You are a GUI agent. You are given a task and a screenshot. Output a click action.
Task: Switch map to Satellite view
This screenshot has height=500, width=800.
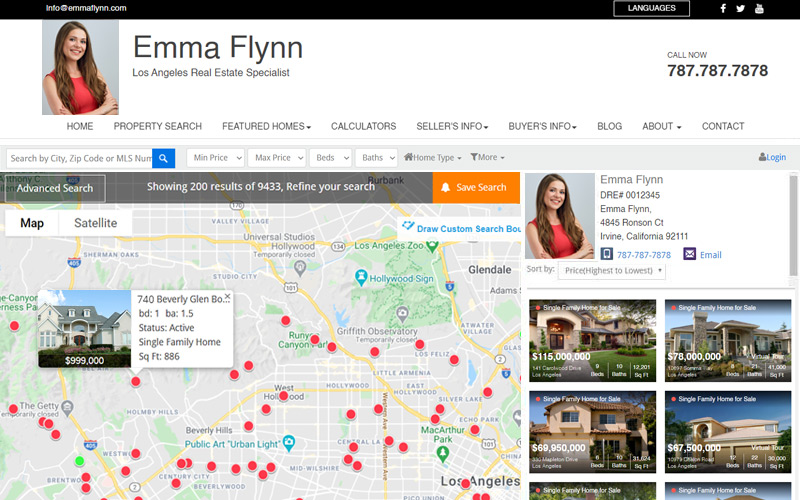[96, 223]
